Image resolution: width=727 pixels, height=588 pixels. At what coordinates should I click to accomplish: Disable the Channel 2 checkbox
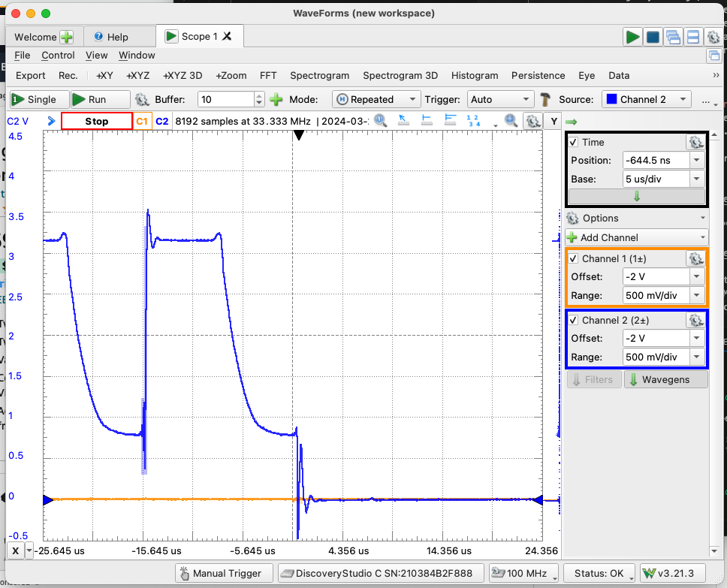pyautogui.click(x=573, y=320)
